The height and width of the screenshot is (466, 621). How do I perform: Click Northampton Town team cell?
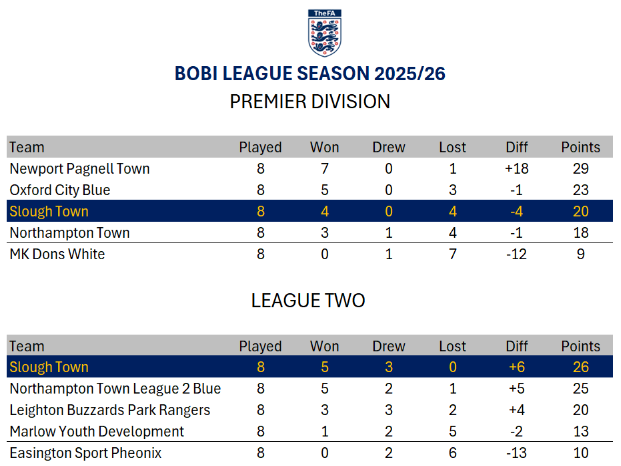tap(68, 233)
